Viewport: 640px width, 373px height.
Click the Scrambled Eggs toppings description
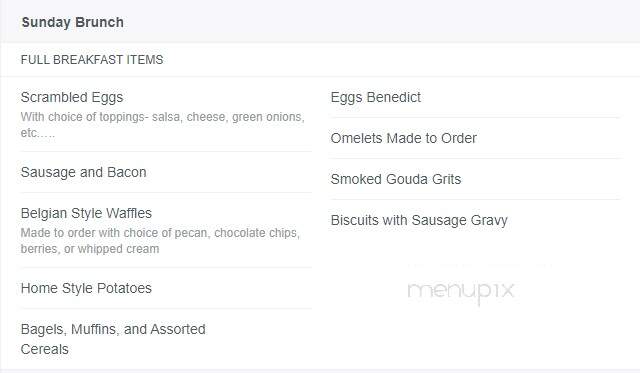pos(162,124)
